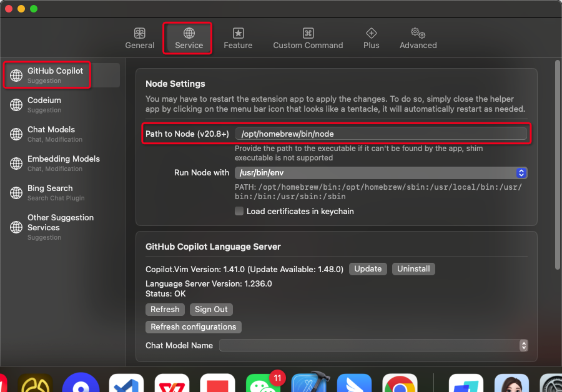Image resolution: width=562 pixels, height=392 pixels.
Task: Open Visual Studio Code from the Dock
Action: point(126,384)
